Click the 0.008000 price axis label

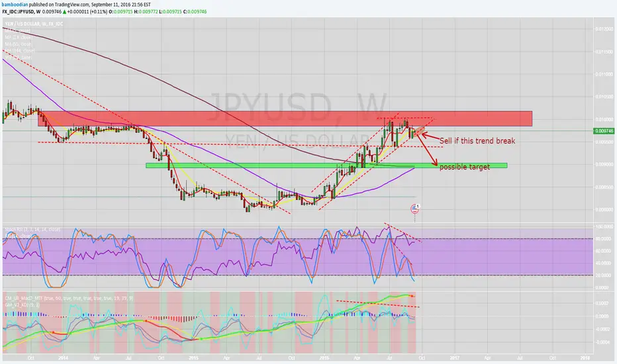(604, 210)
